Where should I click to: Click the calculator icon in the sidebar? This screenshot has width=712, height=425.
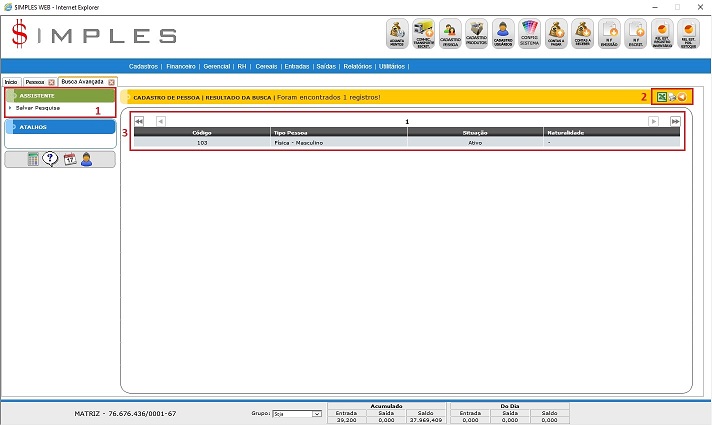pos(33,159)
